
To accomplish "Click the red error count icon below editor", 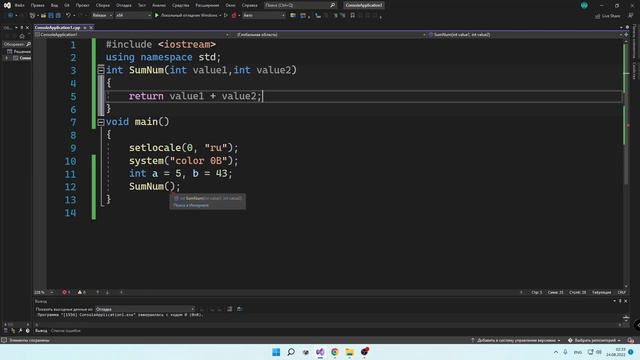I will [x=66, y=292].
